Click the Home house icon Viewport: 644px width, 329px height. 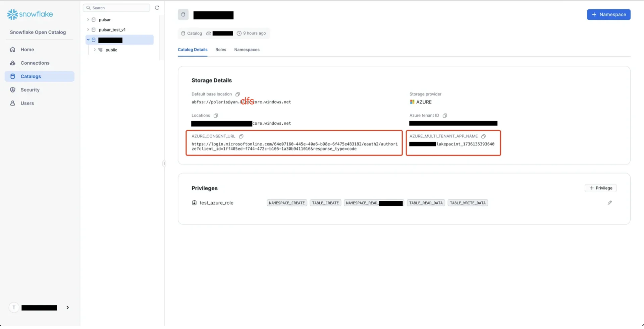[x=13, y=50]
